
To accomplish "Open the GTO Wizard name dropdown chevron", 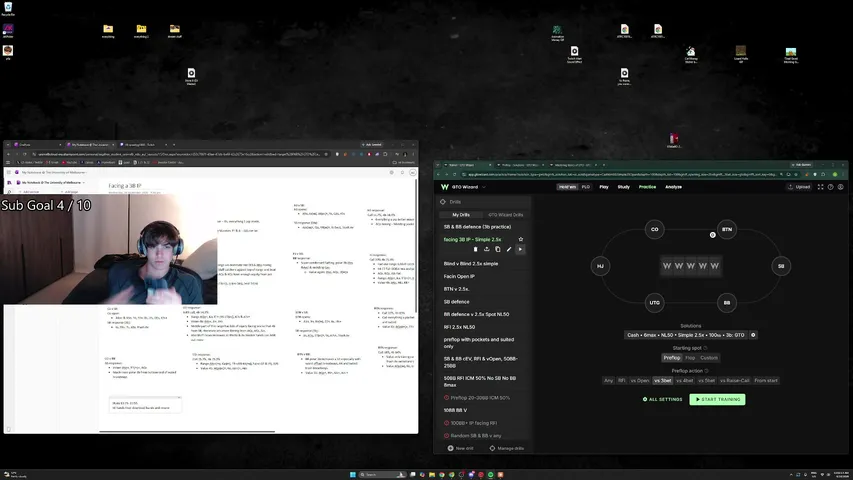I will coord(484,187).
